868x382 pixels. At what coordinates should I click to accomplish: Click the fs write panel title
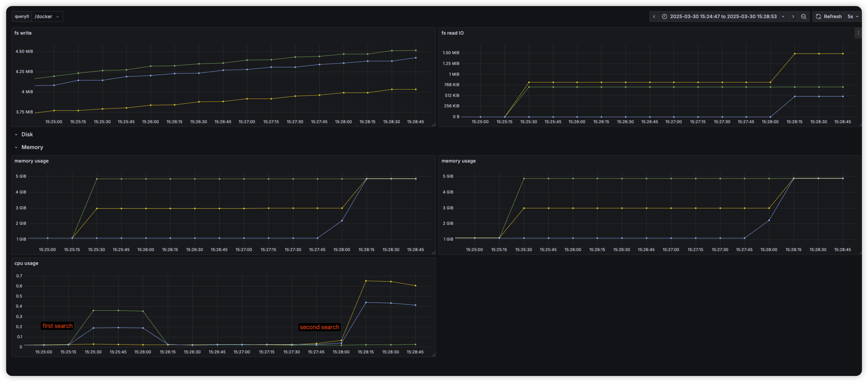point(23,33)
